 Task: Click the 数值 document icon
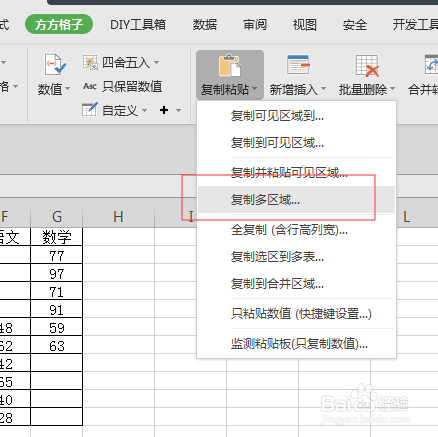[x=55, y=65]
